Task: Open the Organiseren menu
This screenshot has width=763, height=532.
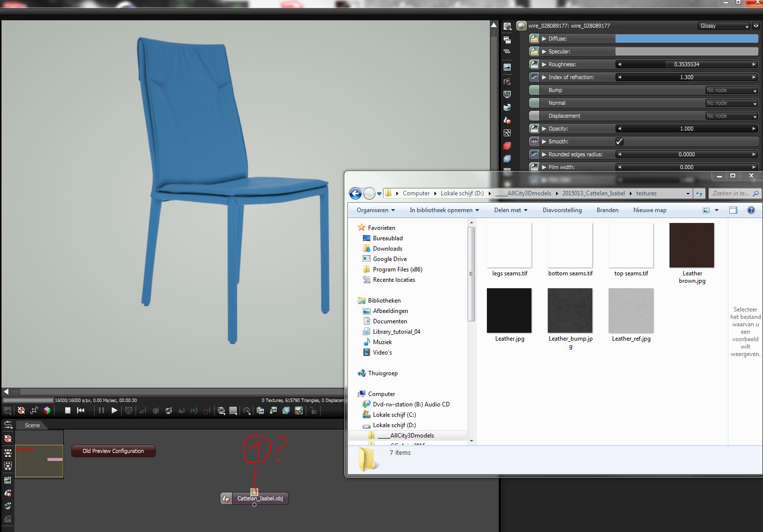Action: click(376, 210)
